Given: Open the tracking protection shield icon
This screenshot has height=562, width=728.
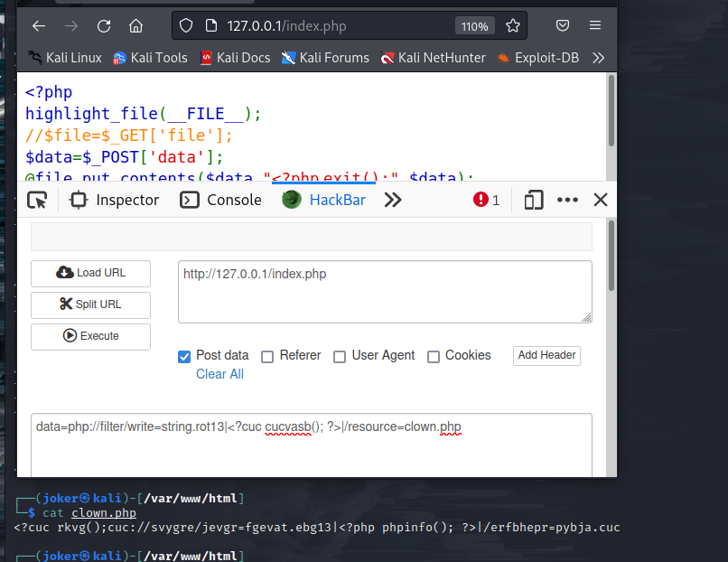Looking at the screenshot, I should [186, 25].
